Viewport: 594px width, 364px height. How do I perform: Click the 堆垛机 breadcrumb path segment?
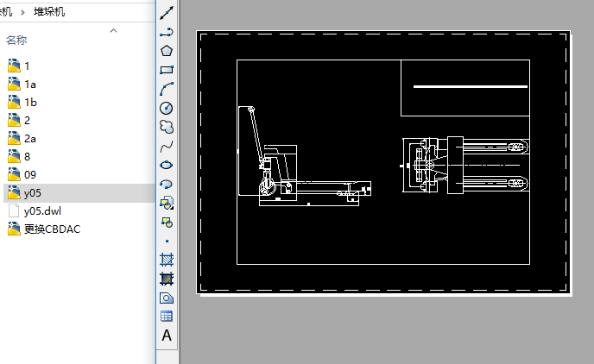[49, 12]
